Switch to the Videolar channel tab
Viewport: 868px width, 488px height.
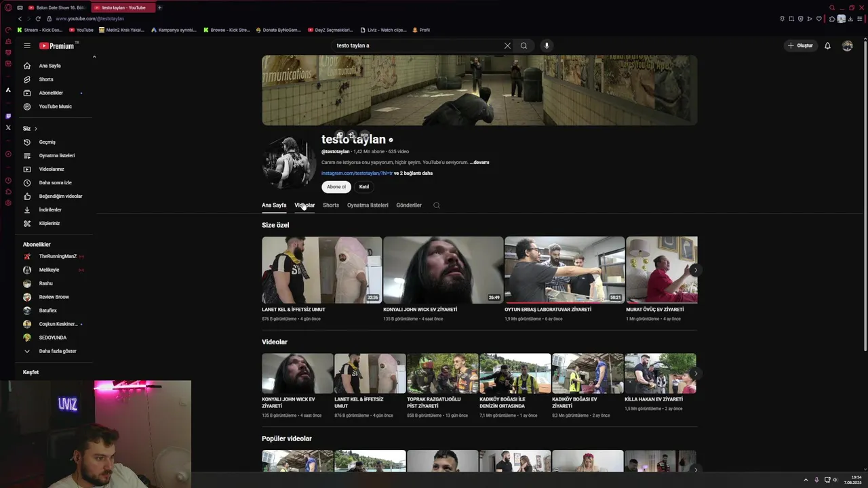304,205
